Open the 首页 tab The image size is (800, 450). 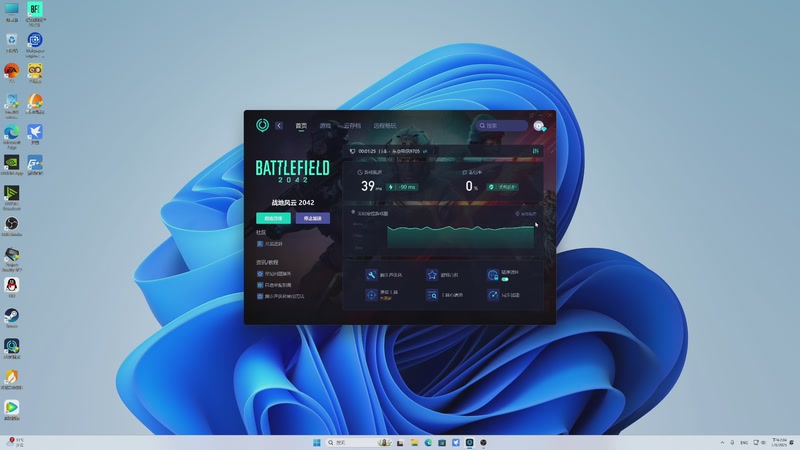301,126
